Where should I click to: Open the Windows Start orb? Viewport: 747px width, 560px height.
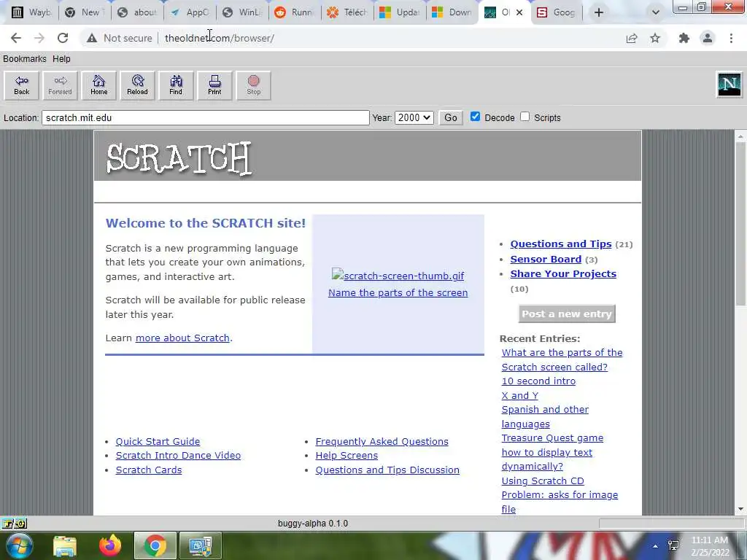tap(19, 545)
